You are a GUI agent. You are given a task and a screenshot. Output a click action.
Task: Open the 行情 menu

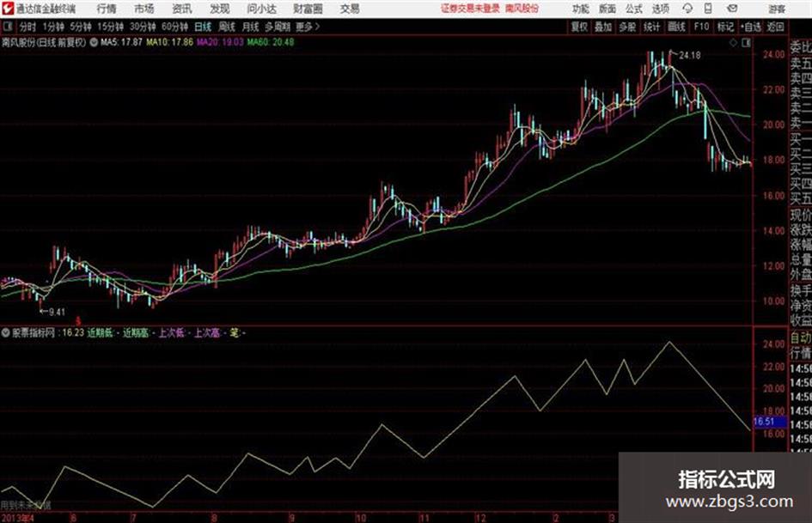coord(107,9)
